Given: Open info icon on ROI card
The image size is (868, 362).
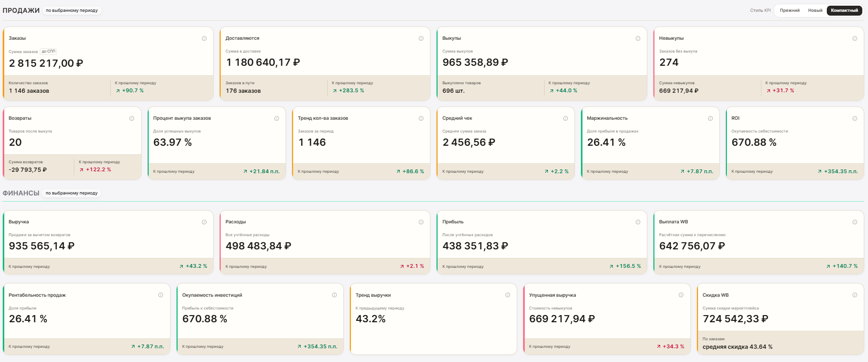Looking at the screenshot, I should click(855, 118).
